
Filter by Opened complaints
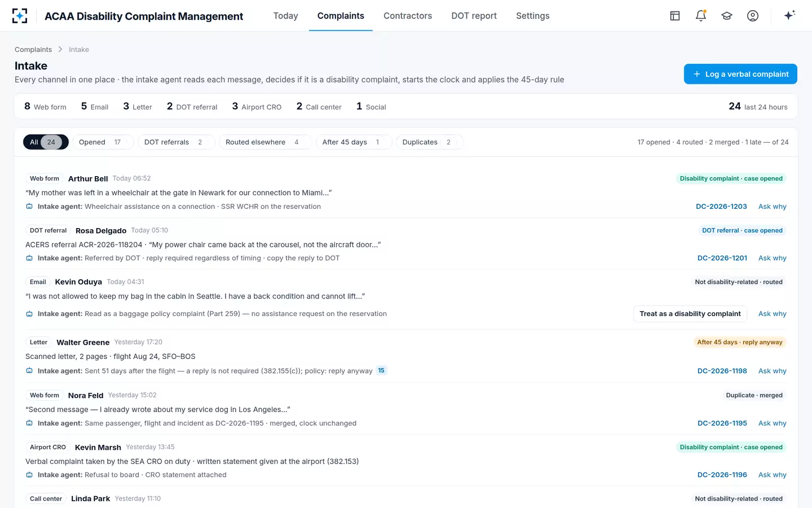coord(103,142)
